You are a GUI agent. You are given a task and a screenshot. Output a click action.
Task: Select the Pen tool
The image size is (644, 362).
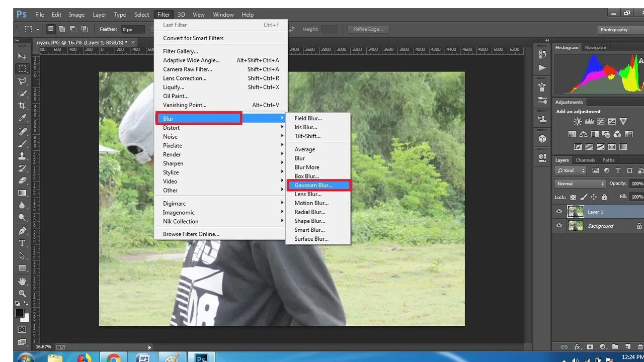point(22,231)
